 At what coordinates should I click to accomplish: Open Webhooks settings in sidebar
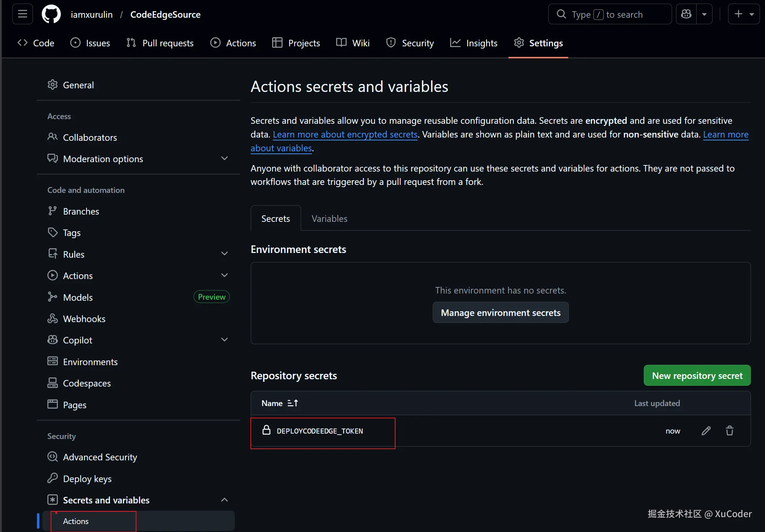click(x=84, y=318)
